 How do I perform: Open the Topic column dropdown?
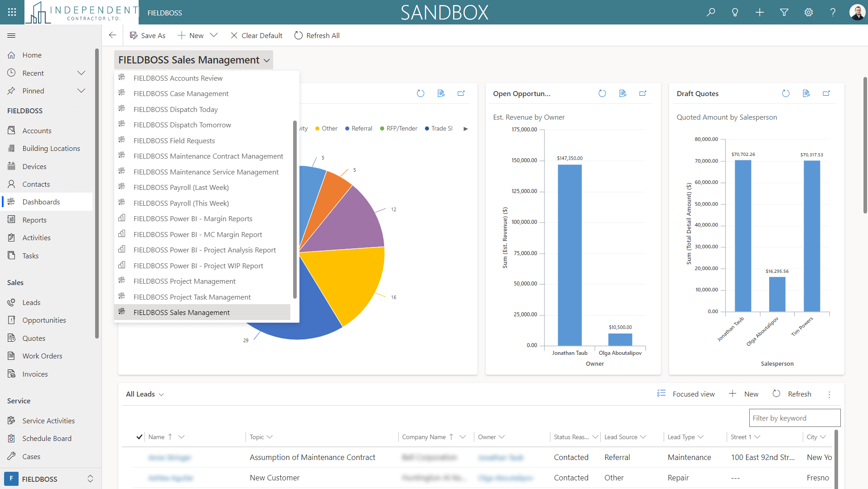tap(270, 437)
